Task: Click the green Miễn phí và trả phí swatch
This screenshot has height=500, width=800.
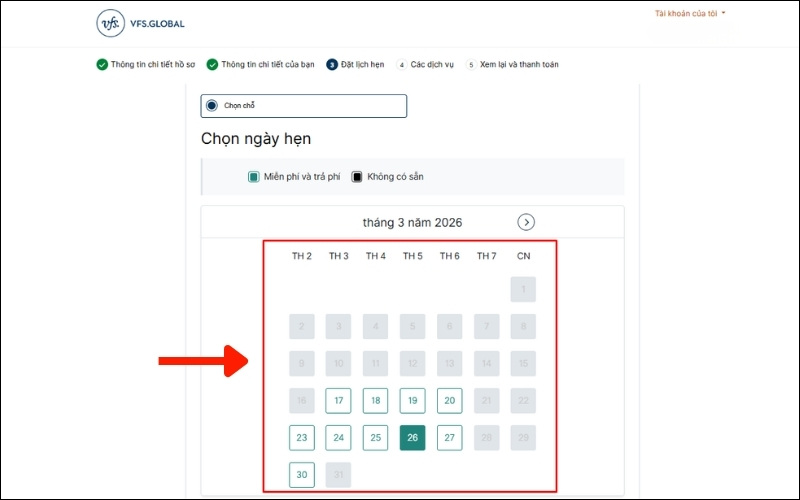Action: click(x=254, y=177)
